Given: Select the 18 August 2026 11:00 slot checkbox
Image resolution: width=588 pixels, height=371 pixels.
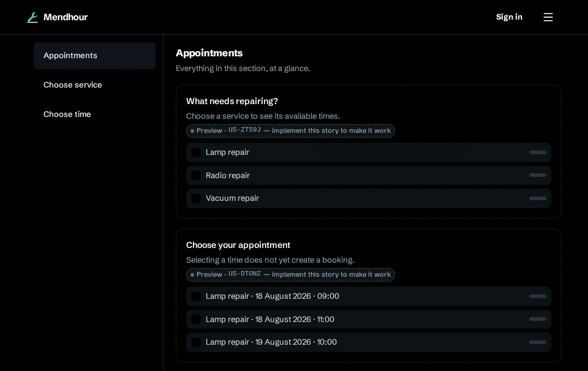Looking at the screenshot, I should [196, 319].
